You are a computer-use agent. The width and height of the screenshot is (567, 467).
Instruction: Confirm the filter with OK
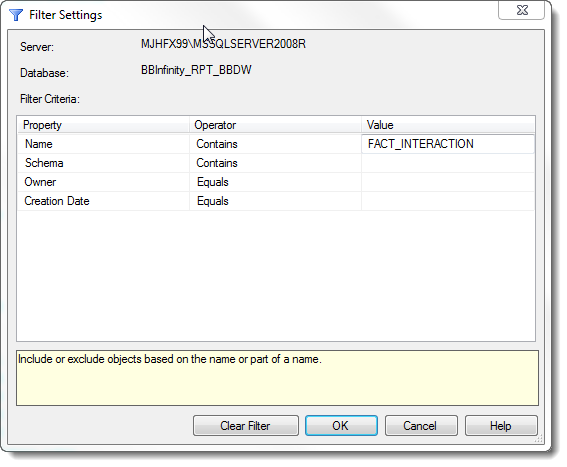[341, 426]
